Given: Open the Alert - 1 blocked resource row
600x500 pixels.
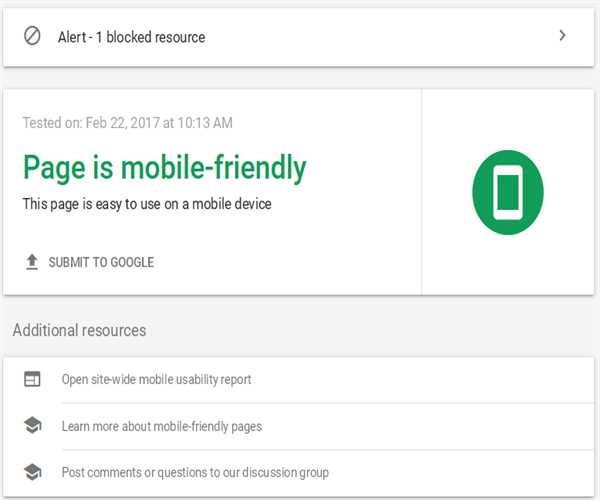Looking at the screenshot, I should [298, 37].
